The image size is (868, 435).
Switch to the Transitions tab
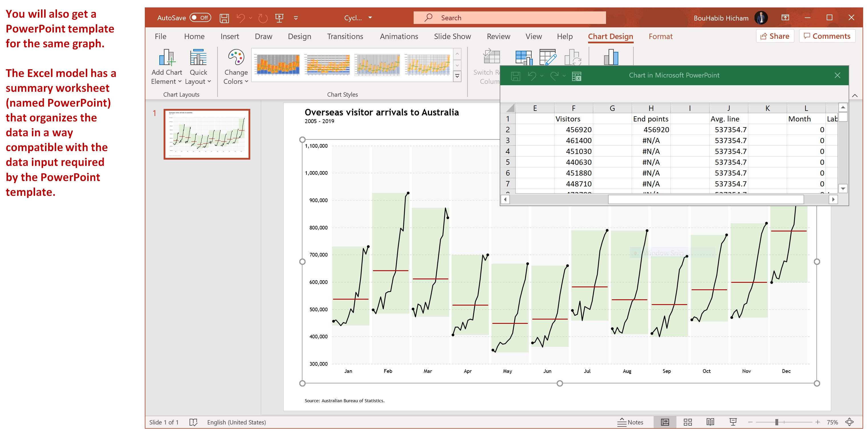(x=345, y=36)
